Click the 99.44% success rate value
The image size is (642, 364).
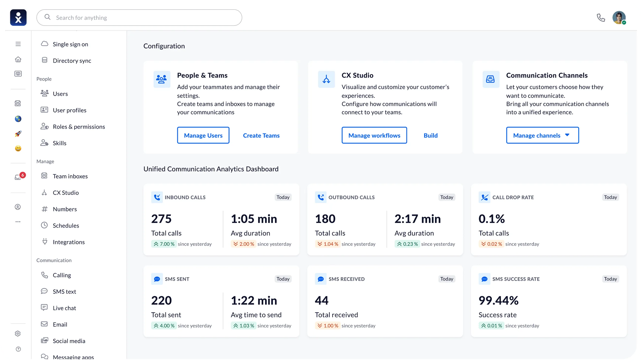(x=499, y=301)
